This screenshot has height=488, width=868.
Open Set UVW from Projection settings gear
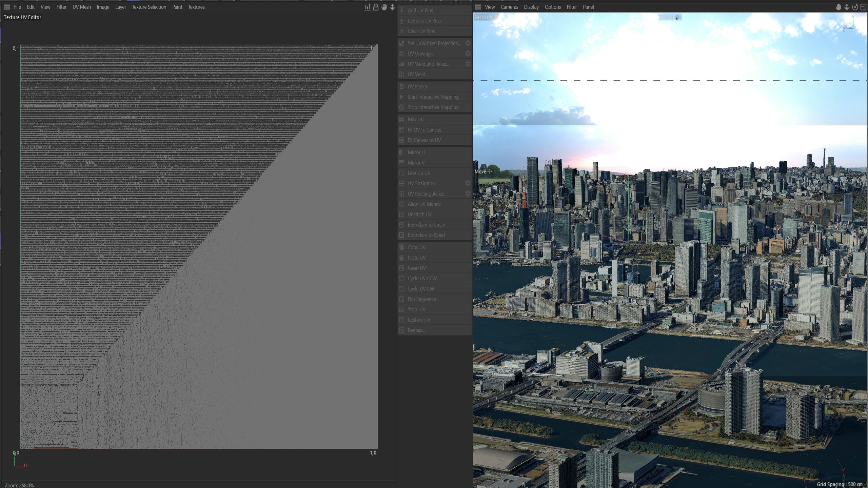point(468,43)
